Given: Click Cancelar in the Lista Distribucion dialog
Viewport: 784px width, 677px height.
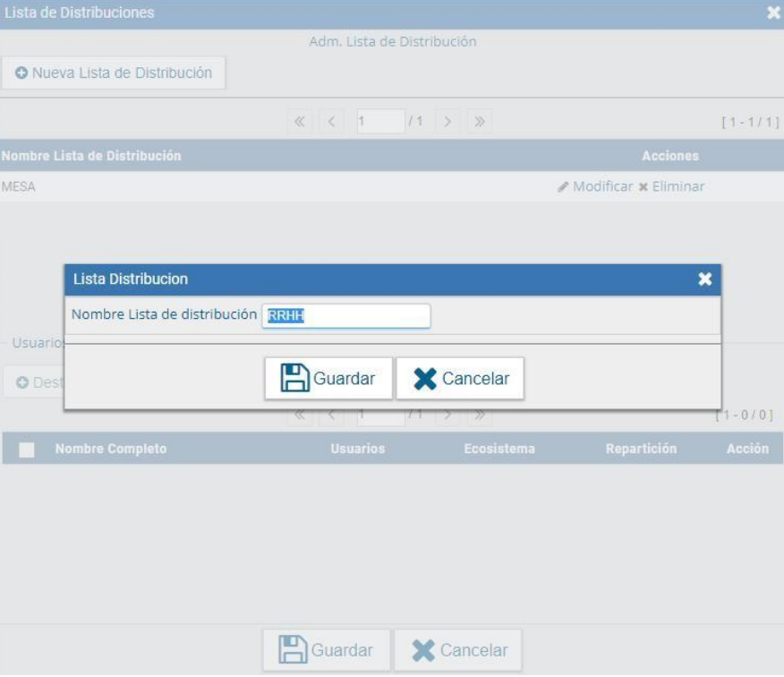Looking at the screenshot, I should coord(460,379).
